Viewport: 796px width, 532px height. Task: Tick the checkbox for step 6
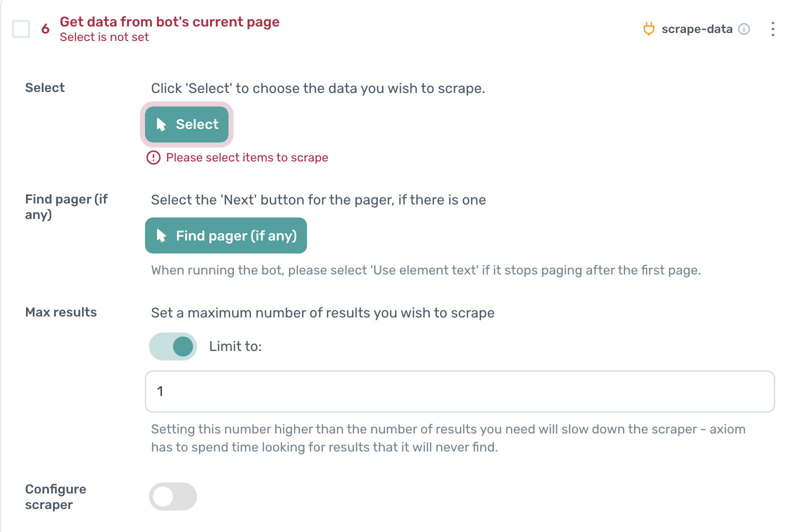[21, 29]
